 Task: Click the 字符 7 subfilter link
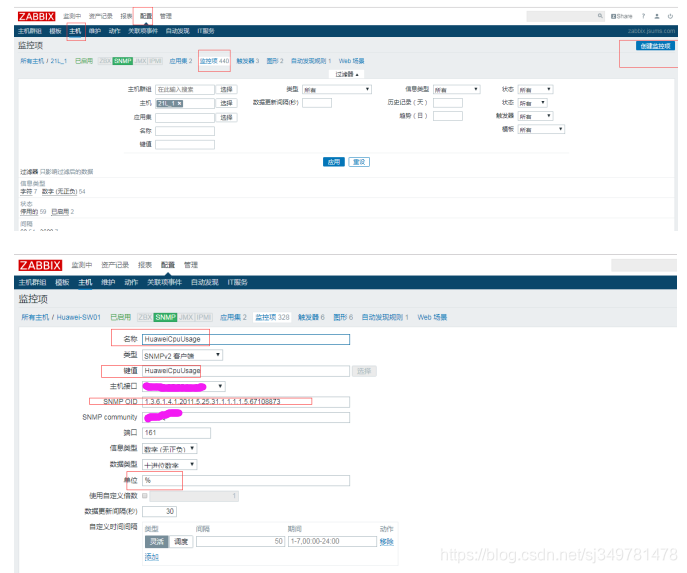click(x=28, y=191)
